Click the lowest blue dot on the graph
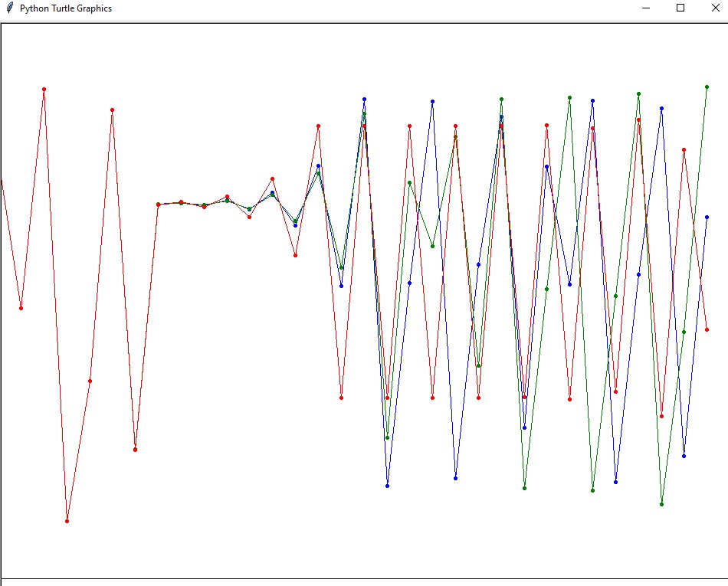The image size is (728, 586). click(388, 486)
